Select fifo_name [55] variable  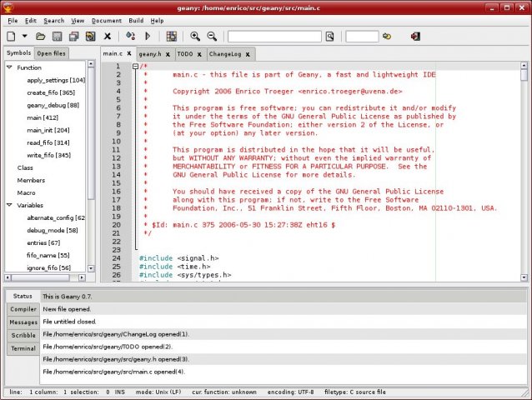pyautogui.click(x=48, y=255)
